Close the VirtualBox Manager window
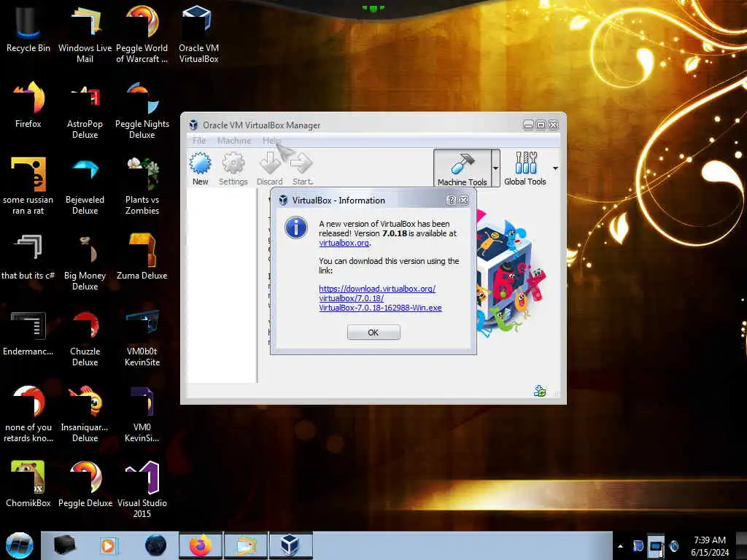The width and height of the screenshot is (747, 560). (x=553, y=125)
